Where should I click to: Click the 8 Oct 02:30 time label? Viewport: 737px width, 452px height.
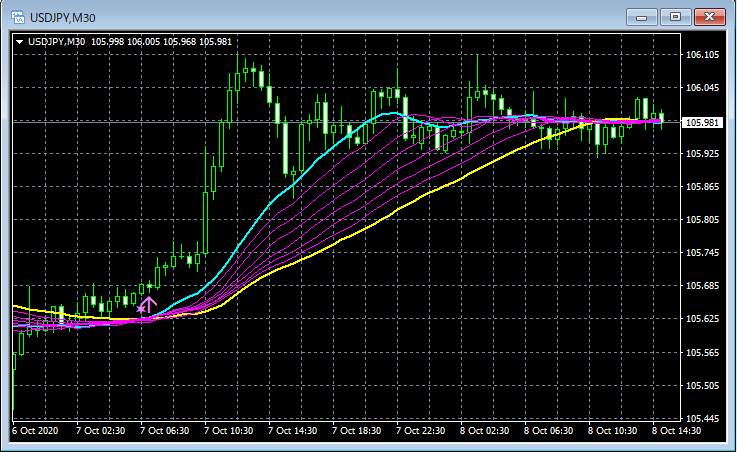coord(484,431)
